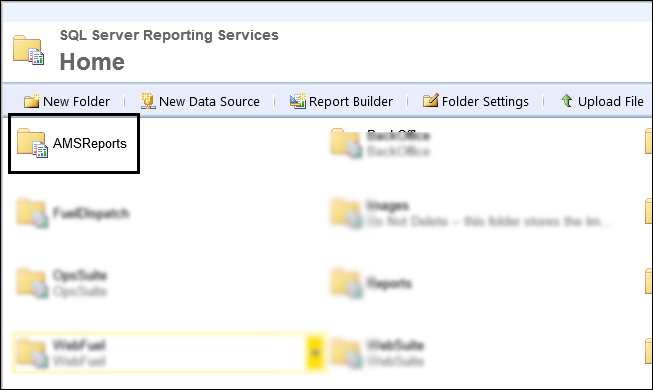Click the Home folder icon in header

[28, 50]
